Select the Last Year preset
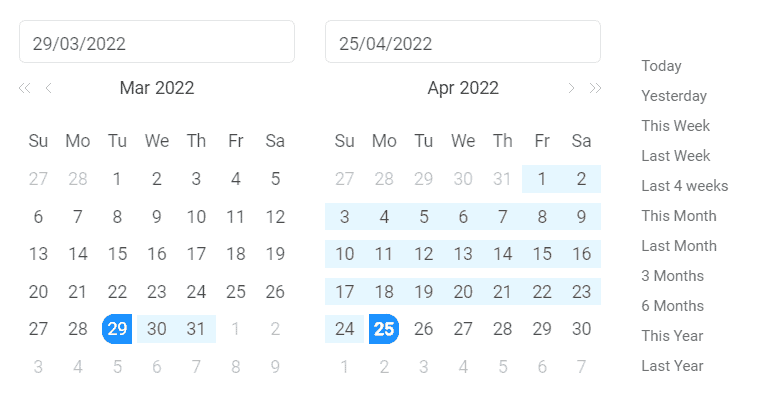 tap(673, 366)
